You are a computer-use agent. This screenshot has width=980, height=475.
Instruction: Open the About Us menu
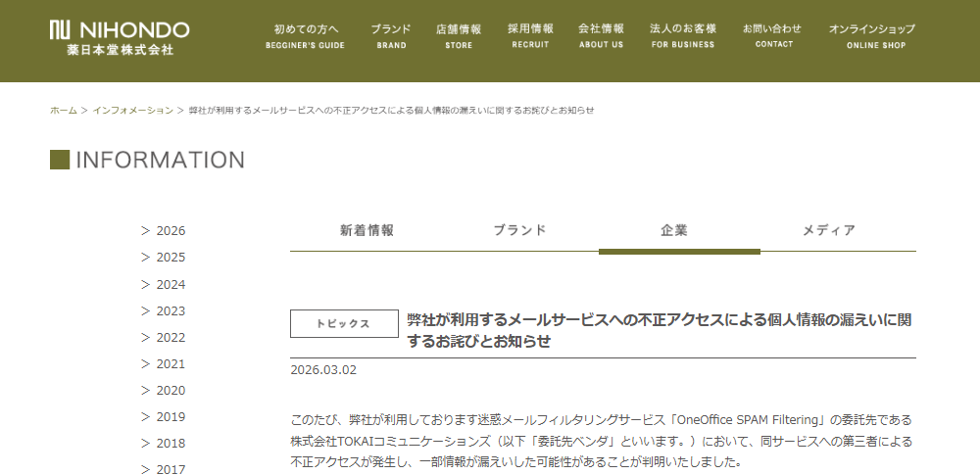click(x=601, y=36)
